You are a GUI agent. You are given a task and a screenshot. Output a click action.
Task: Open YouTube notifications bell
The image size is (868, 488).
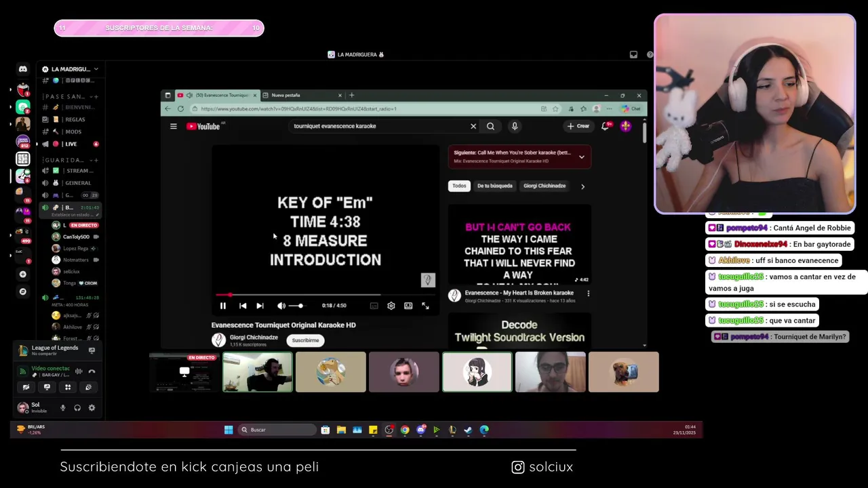[605, 126]
